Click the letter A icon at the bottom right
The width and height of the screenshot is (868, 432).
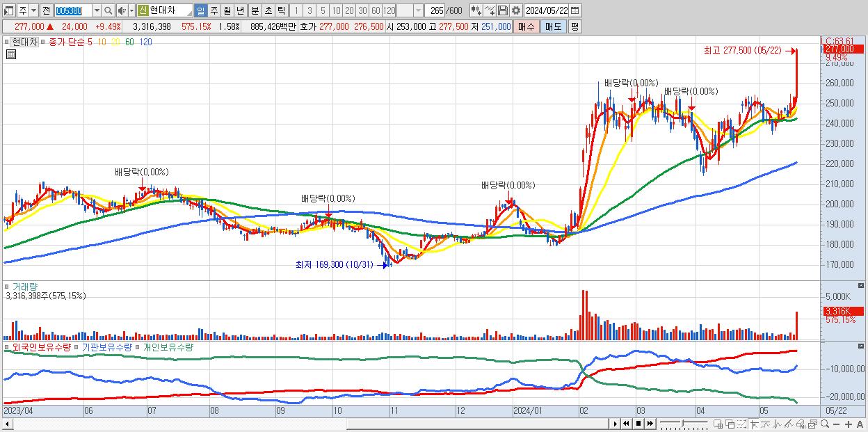(x=860, y=424)
